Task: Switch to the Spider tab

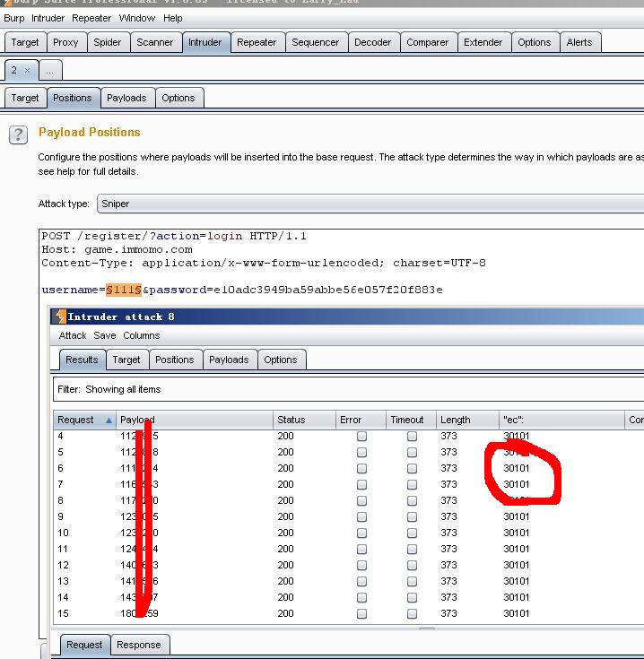Action: (108, 42)
